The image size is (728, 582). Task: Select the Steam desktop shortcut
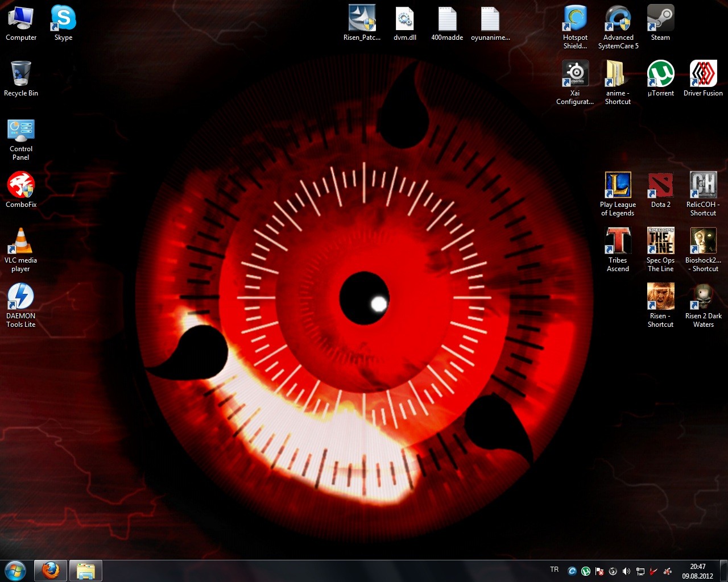(x=660, y=23)
